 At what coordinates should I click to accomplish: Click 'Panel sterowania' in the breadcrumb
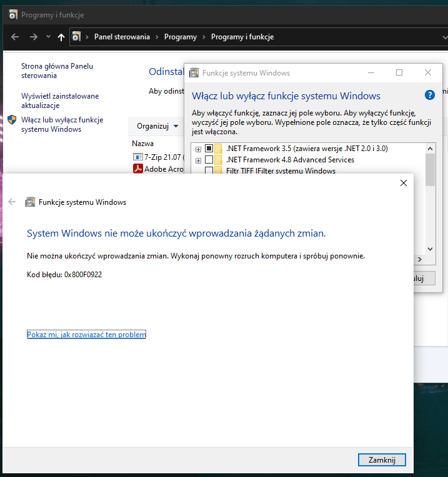pos(122,37)
